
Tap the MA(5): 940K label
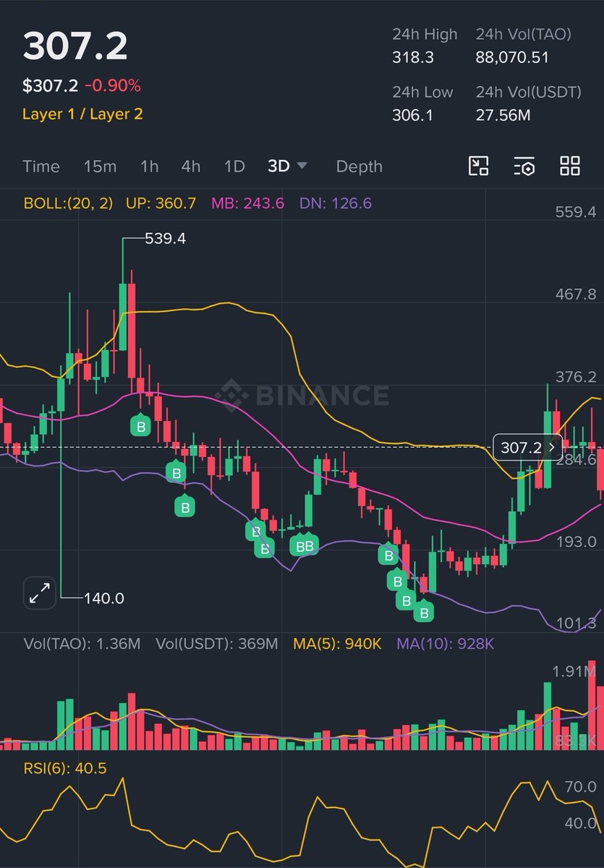pyautogui.click(x=337, y=644)
